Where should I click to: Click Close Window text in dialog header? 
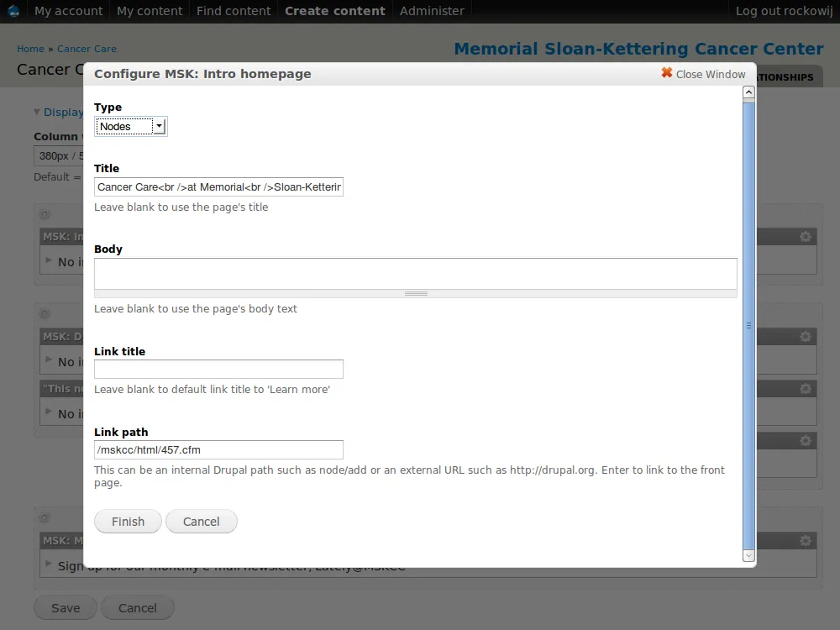(711, 75)
